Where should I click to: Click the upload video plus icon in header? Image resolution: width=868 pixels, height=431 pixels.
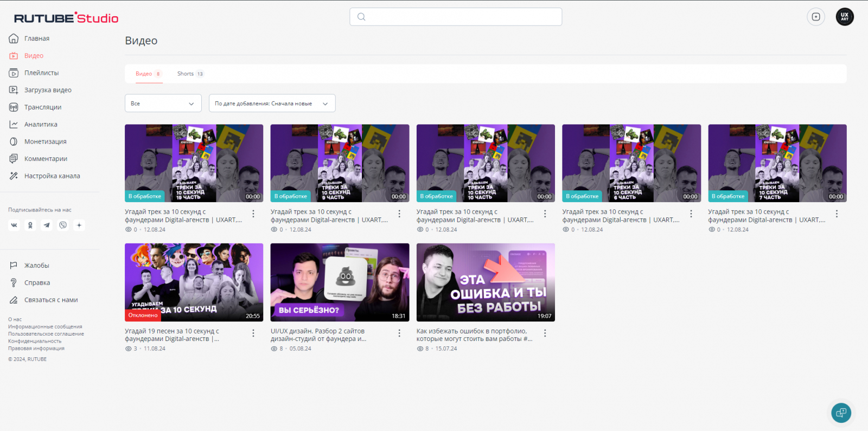tap(815, 17)
